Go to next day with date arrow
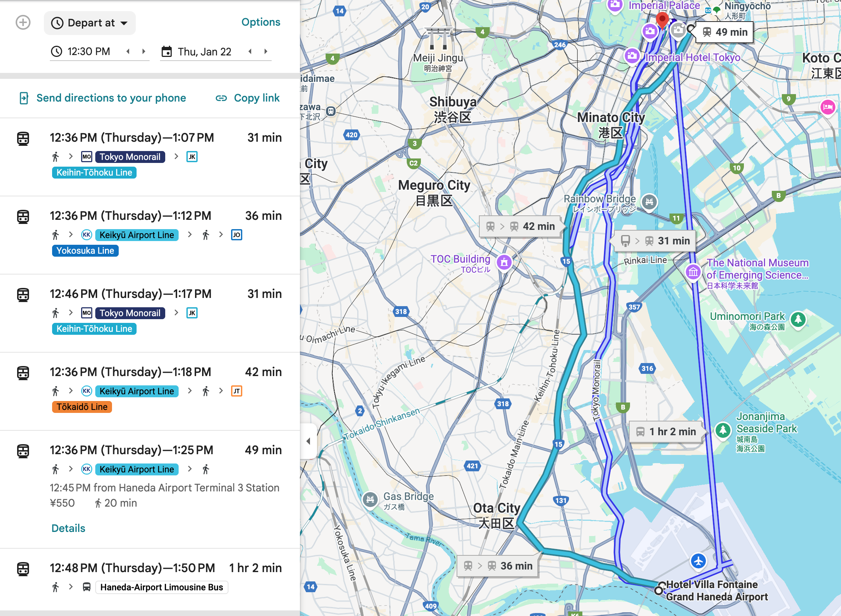The height and width of the screenshot is (616, 841). [x=266, y=51]
